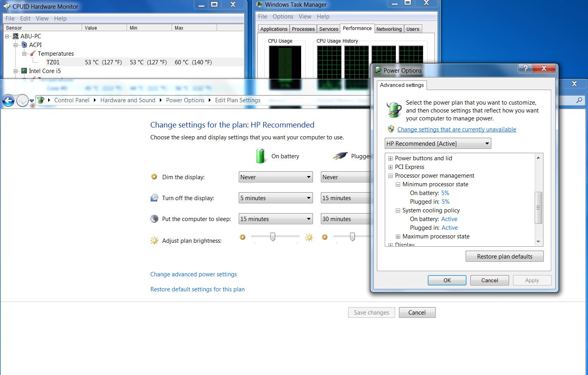Click the Control Panel breadcrumb
Image resolution: width=588 pixels, height=375 pixels.
72,100
